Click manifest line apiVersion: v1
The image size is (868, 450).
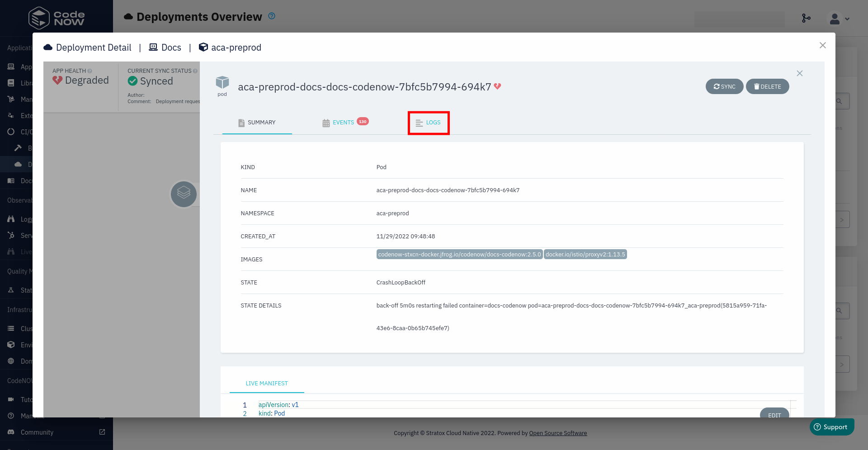pyautogui.click(x=278, y=405)
